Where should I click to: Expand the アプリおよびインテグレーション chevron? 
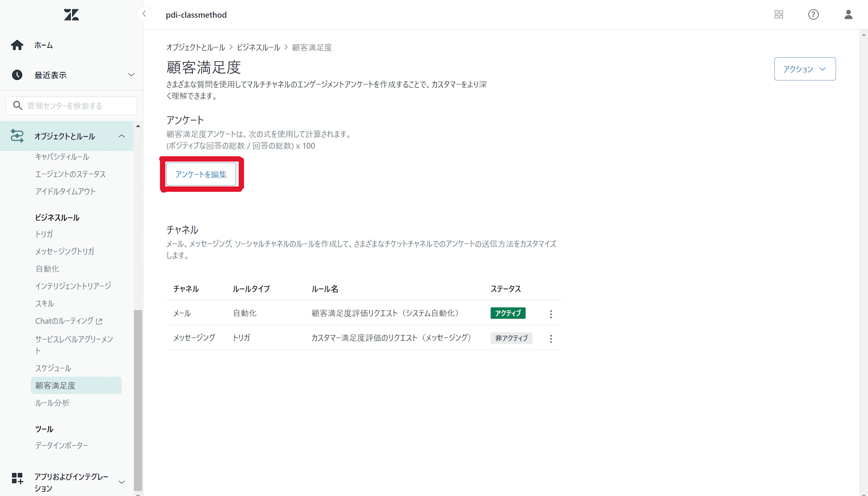122,482
